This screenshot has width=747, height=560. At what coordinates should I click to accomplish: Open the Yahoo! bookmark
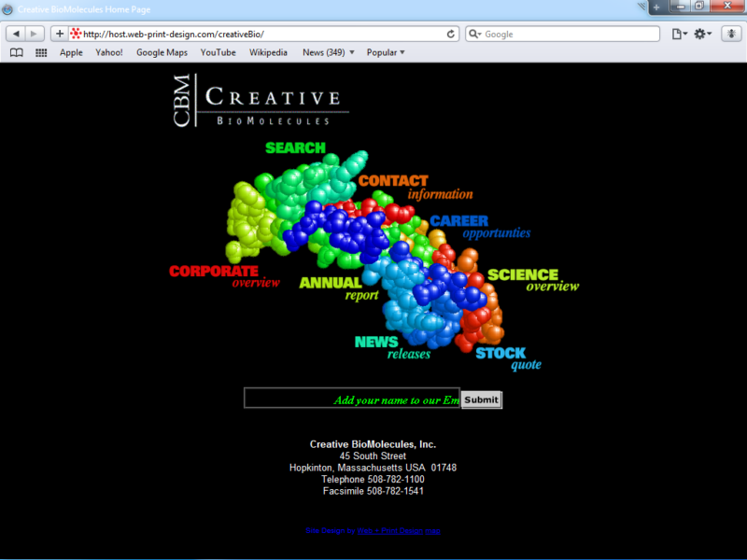[109, 52]
